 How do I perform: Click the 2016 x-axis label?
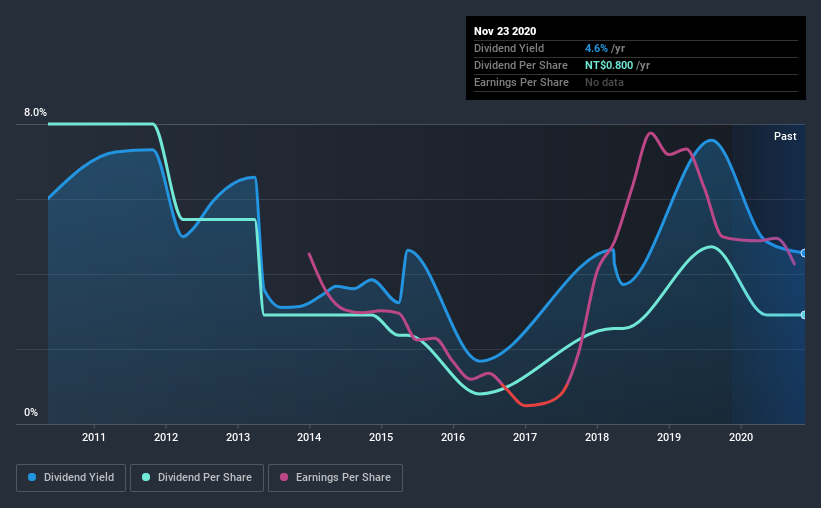pos(453,437)
